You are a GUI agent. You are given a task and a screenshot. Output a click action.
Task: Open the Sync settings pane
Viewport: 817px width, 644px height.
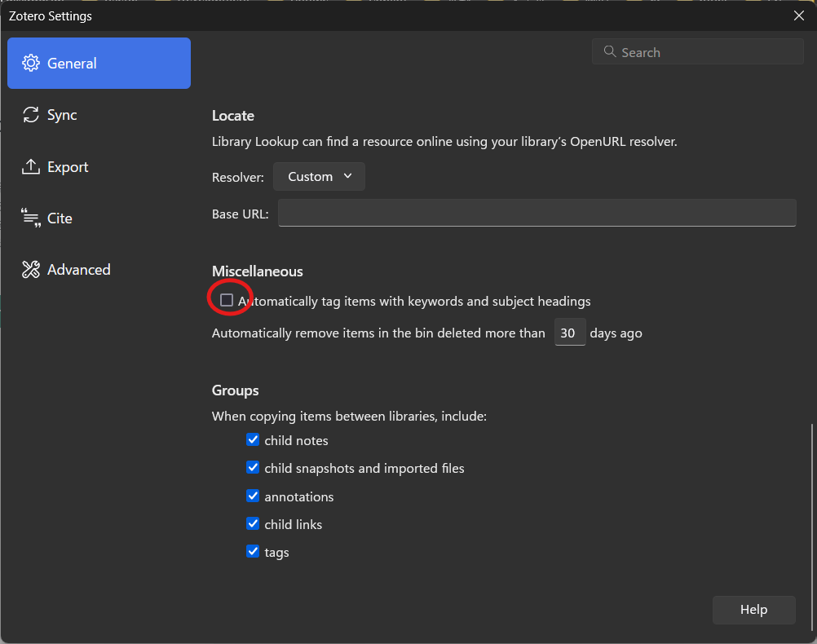coord(99,115)
